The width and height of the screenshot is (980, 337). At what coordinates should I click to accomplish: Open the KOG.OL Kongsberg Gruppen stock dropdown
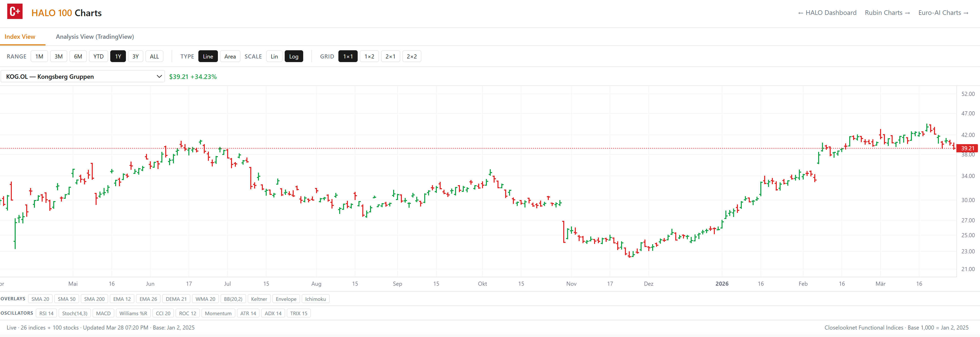[x=82, y=76]
